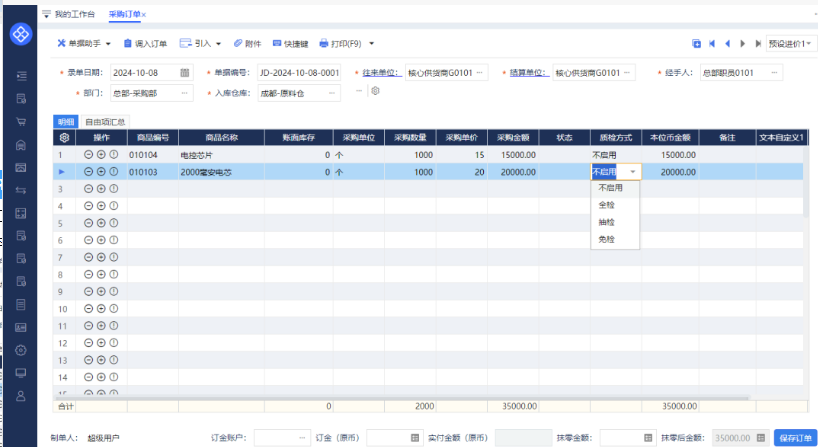Open 往来单位 selector ellipsis
This screenshot has width=818, height=447.
tap(479, 73)
